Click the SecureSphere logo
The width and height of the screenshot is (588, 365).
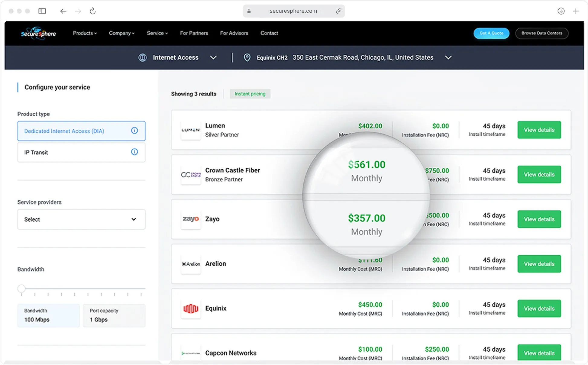[38, 33]
